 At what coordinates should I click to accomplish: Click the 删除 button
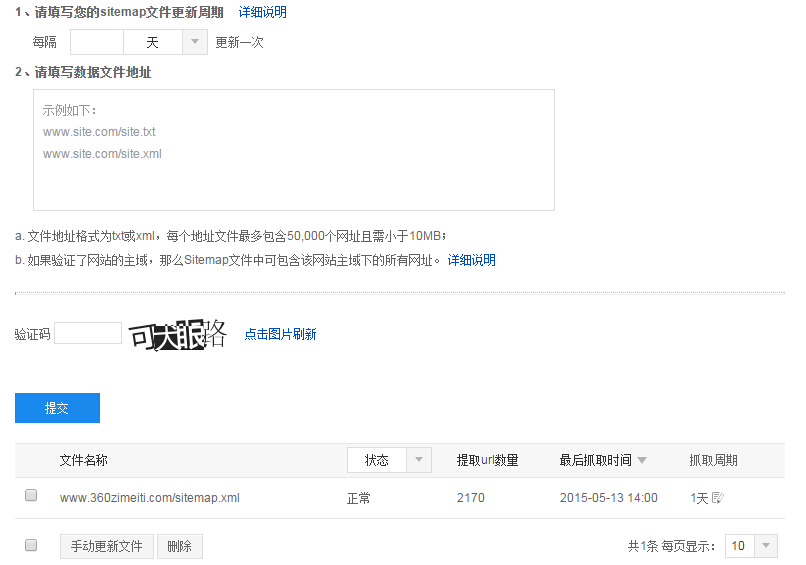click(x=179, y=547)
